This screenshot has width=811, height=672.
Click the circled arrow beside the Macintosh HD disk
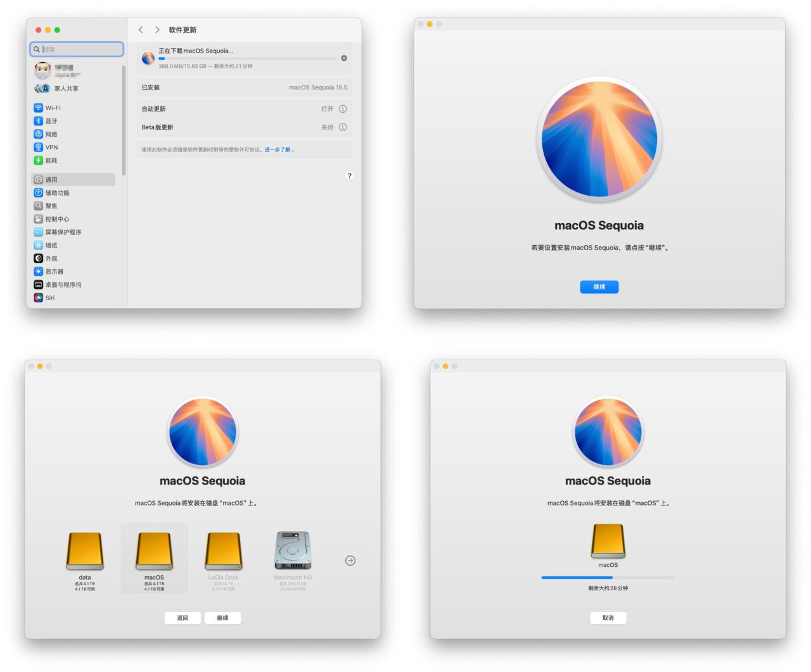click(x=350, y=561)
